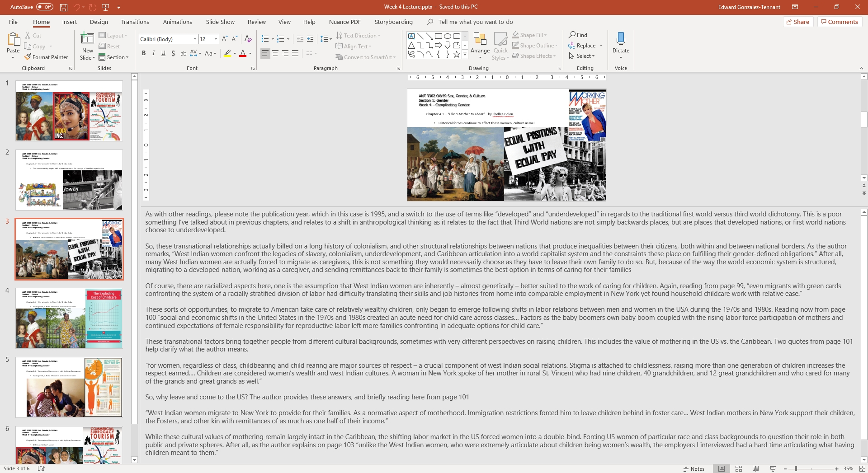Viewport: 868px width, 473px height.
Task: Align text left
Action: pos(265,53)
